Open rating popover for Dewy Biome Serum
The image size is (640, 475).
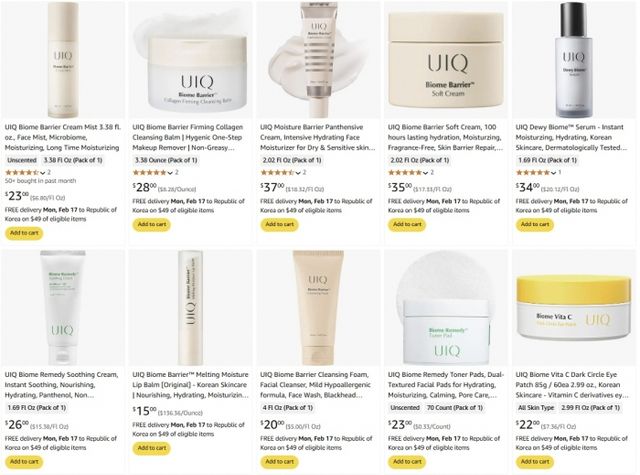553,173
